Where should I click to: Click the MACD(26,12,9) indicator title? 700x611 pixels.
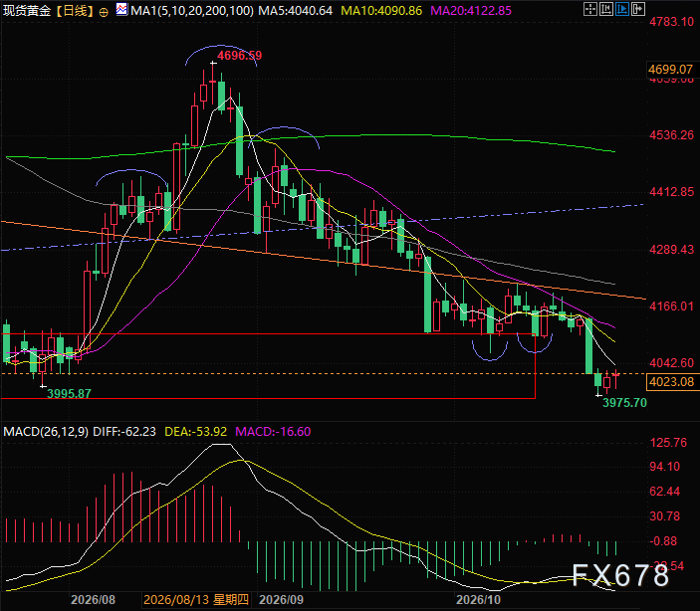(x=46, y=432)
